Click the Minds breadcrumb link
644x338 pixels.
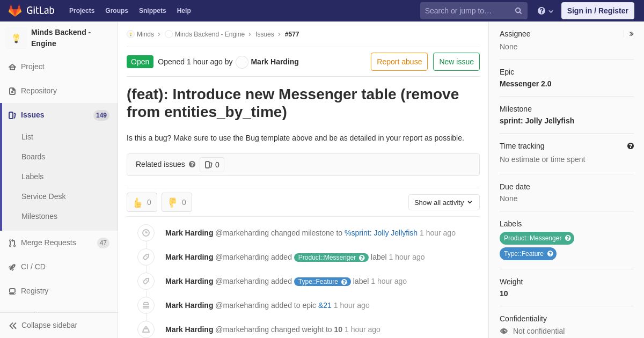145,34
